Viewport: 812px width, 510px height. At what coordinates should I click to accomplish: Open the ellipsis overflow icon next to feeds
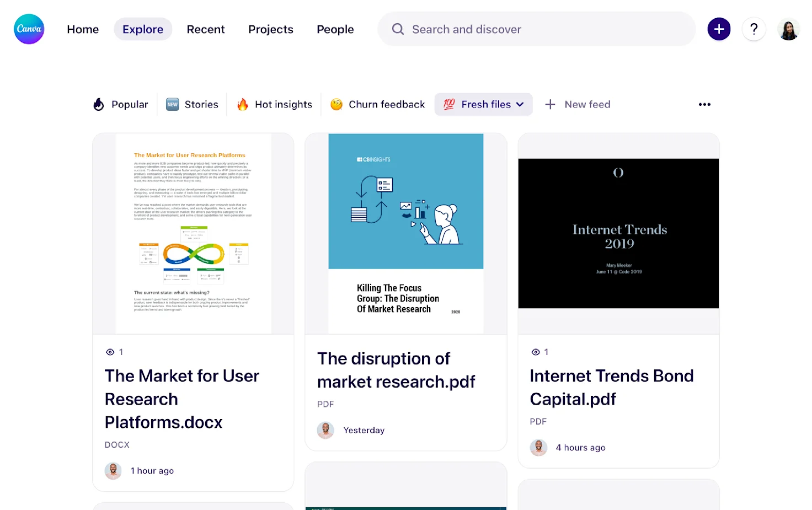click(x=704, y=104)
